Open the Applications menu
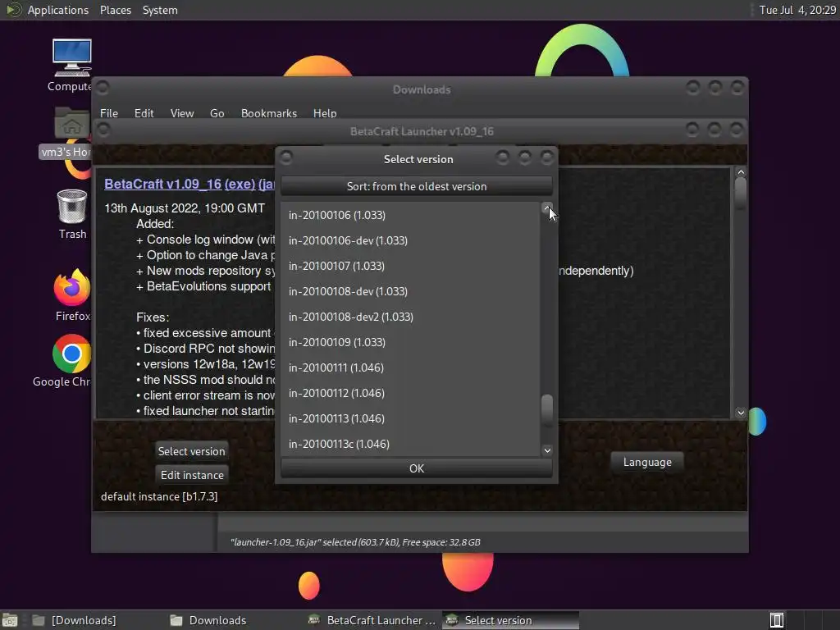Viewport: 840px width, 630px height. (58, 10)
